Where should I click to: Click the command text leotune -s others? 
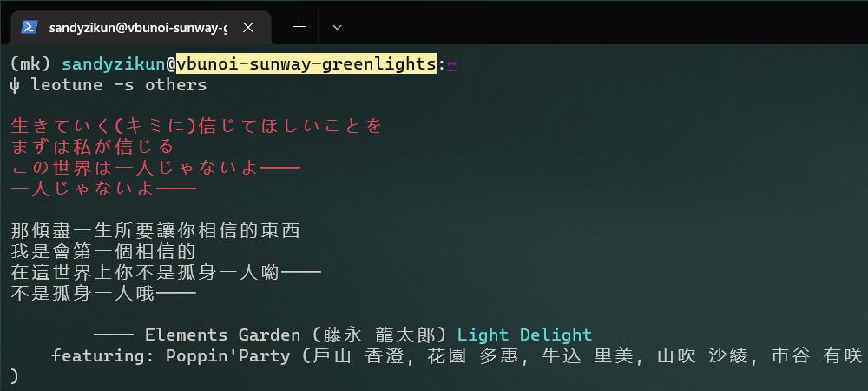click(119, 85)
